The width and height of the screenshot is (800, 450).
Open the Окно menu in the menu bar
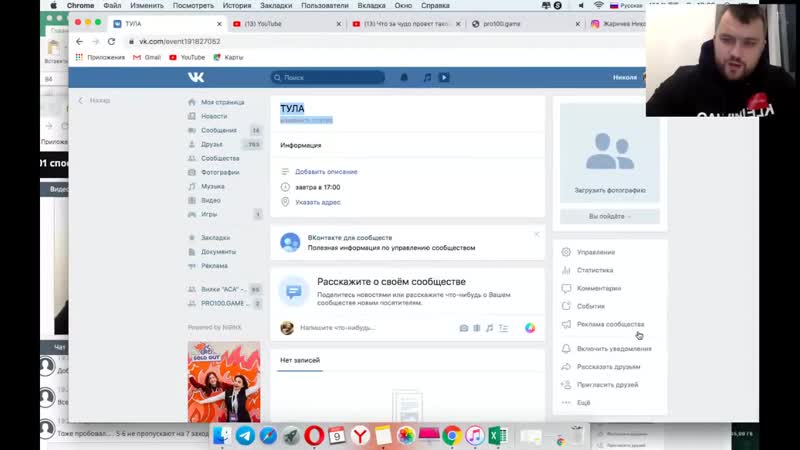coord(403,6)
